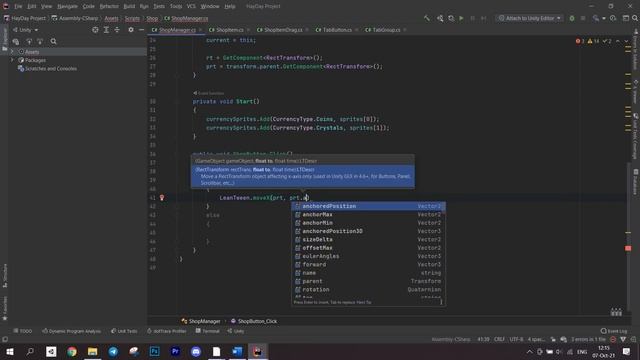Hide the Explorer panel with minus icon

click(141, 30)
